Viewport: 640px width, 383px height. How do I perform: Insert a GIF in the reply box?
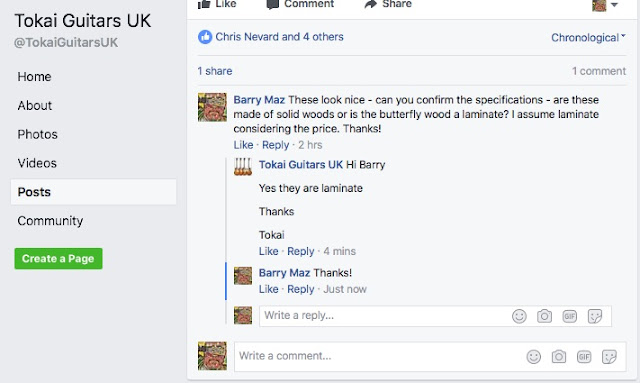pyautogui.click(x=569, y=316)
